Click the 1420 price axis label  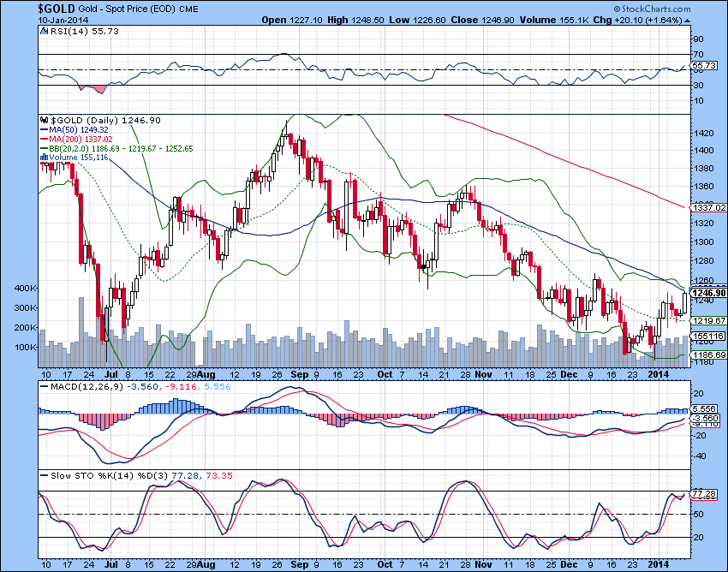tap(703, 134)
